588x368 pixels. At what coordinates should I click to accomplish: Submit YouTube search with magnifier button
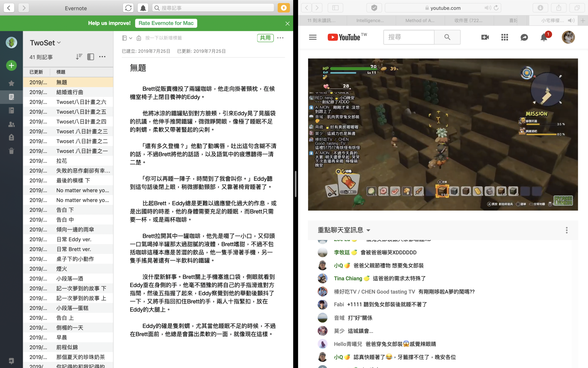click(x=447, y=37)
